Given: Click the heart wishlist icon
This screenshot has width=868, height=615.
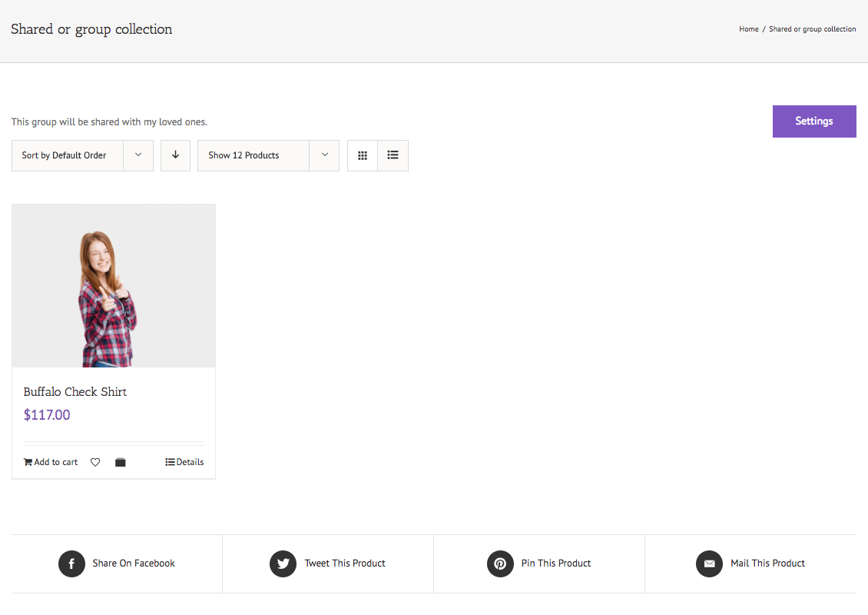Looking at the screenshot, I should pyautogui.click(x=95, y=462).
